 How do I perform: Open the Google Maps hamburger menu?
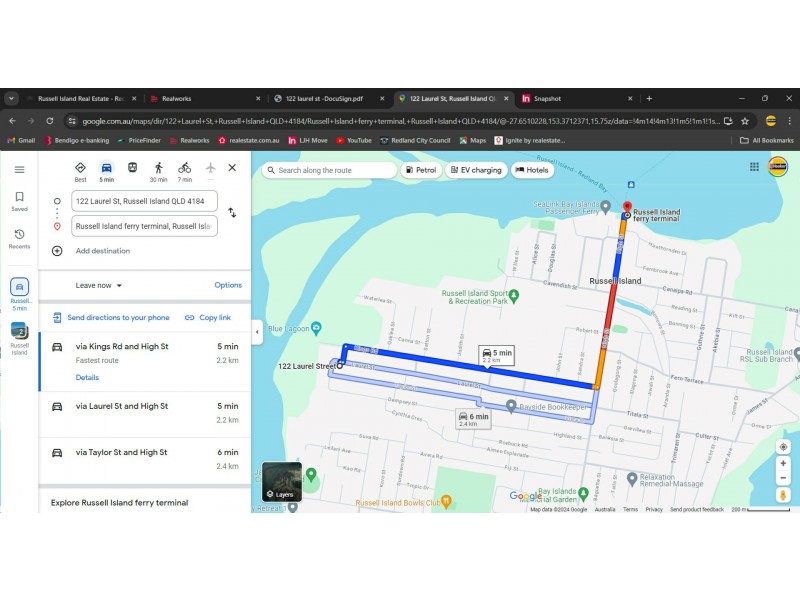(19, 169)
